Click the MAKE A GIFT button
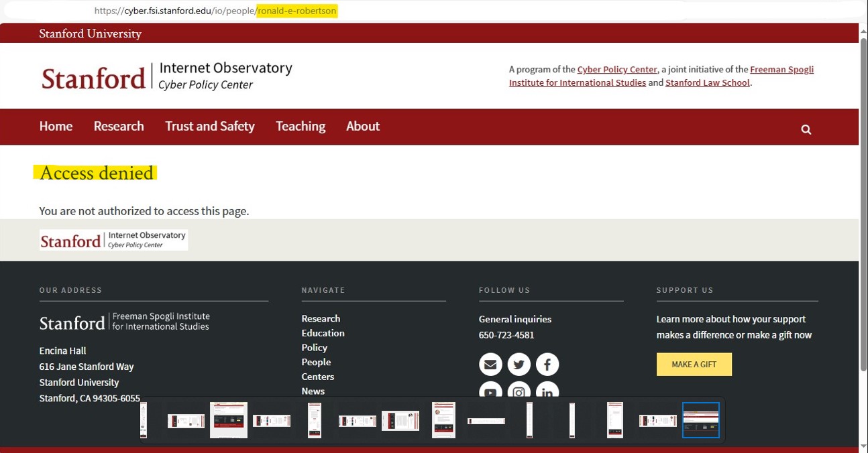 (x=694, y=365)
